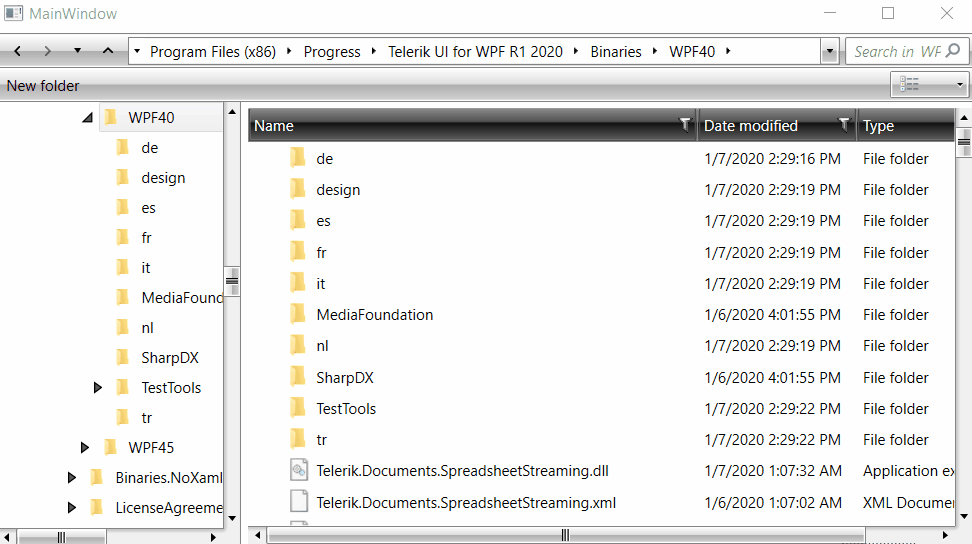
Task: Click the SpreadsheetStreaming.xml file icon
Action: (299, 501)
